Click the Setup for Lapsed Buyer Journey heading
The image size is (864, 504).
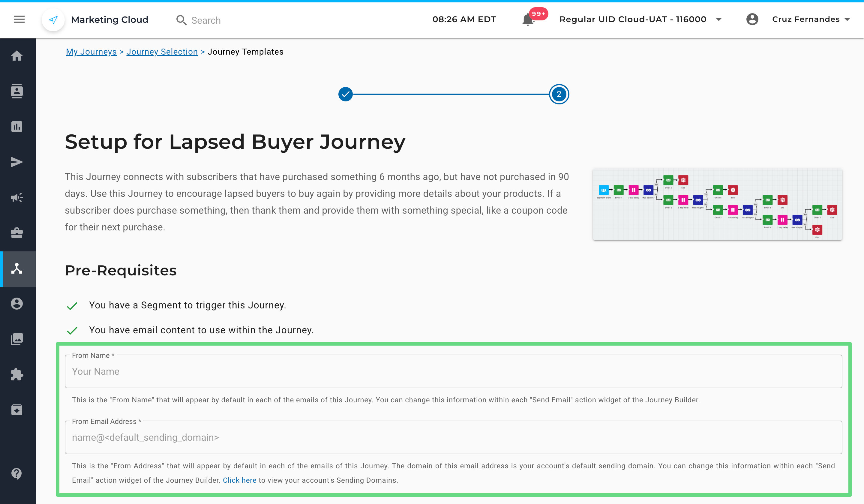tap(235, 142)
